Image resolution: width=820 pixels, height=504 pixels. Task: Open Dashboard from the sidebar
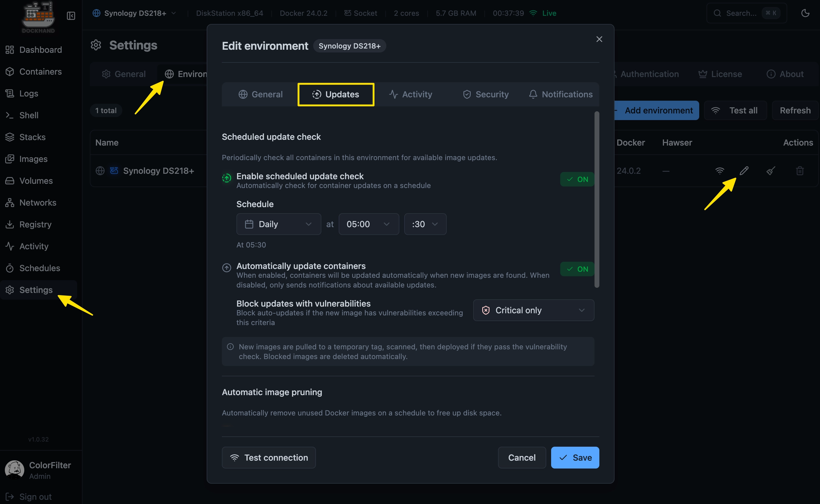(x=39, y=50)
